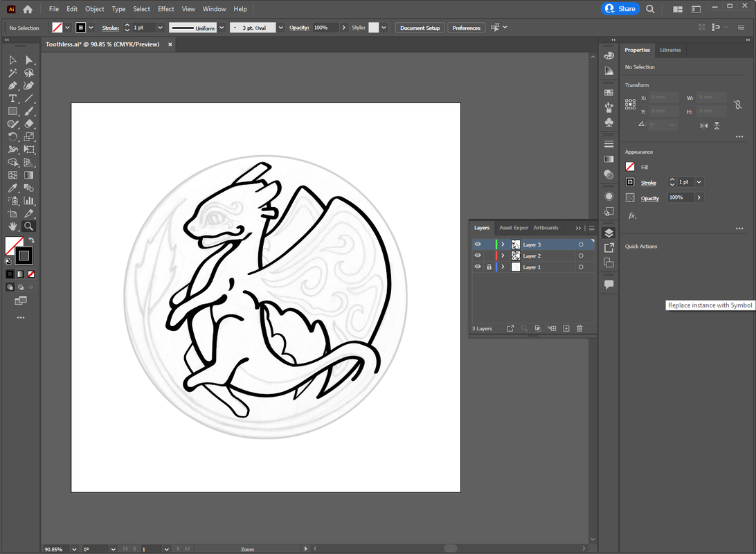Switch to the Artboards tab
This screenshot has height=554, width=756.
(546, 228)
